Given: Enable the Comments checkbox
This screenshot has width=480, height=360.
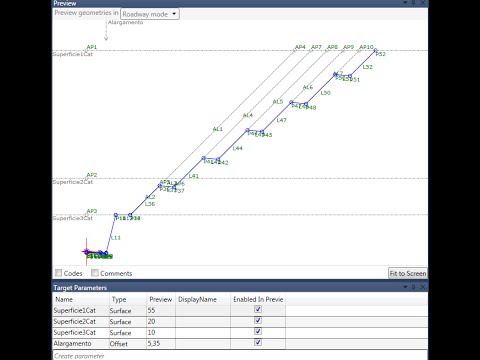Looking at the screenshot, I should click(95, 273).
